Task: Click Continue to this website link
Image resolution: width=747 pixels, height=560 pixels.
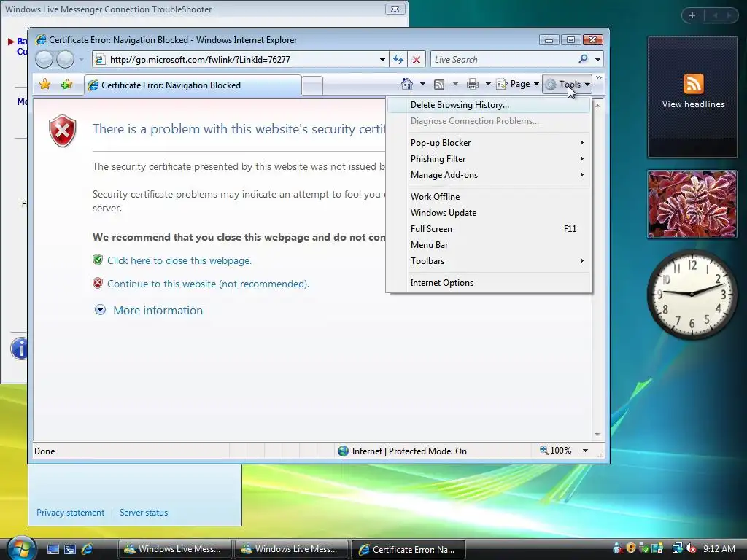Action: [x=208, y=284]
